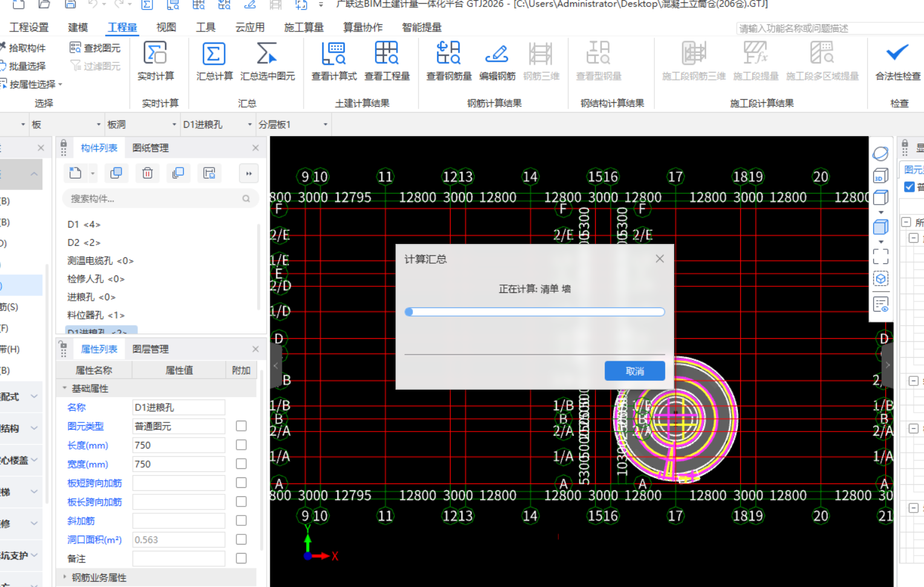Click the dynamic orbit view icon
924x587 pixels.
coord(880,154)
